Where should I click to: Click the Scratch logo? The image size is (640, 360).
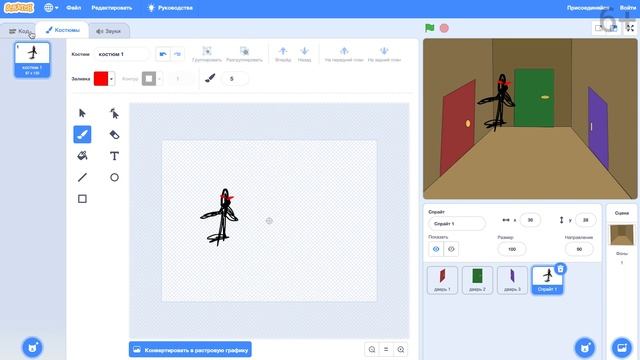pos(19,8)
